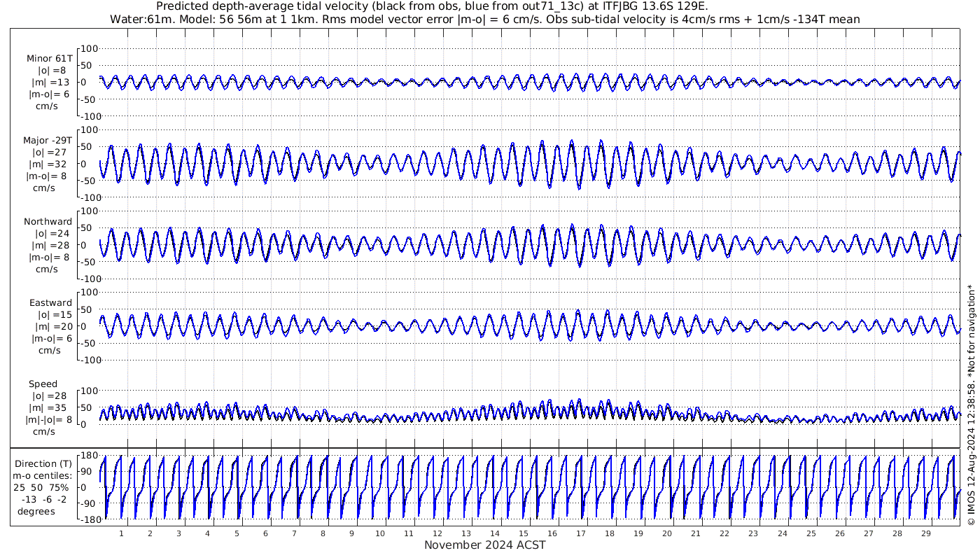
Task: Click the '|m|-|o|= 8' value under Speed
Action: point(49,420)
